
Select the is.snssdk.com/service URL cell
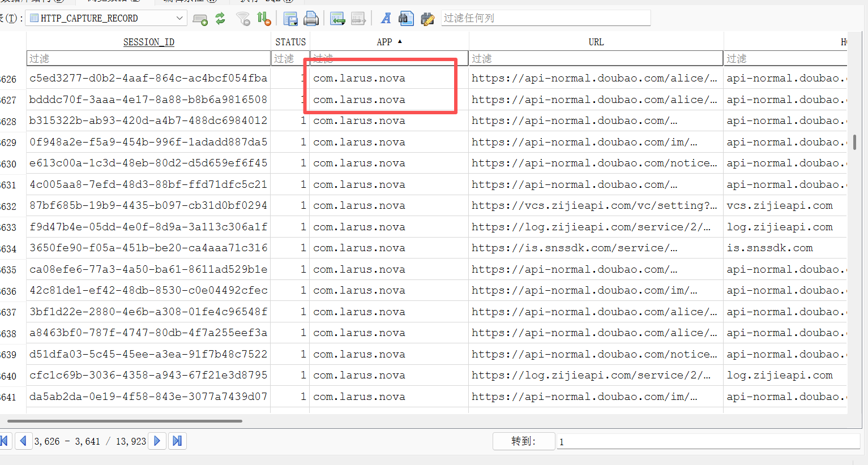pyautogui.click(x=596, y=248)
